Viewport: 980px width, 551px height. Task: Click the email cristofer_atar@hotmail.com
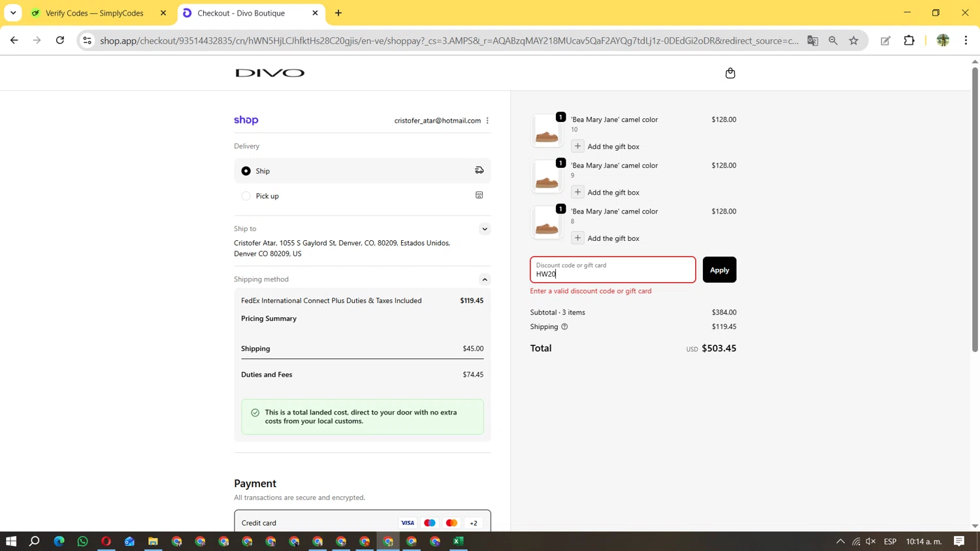click(437, 121)
